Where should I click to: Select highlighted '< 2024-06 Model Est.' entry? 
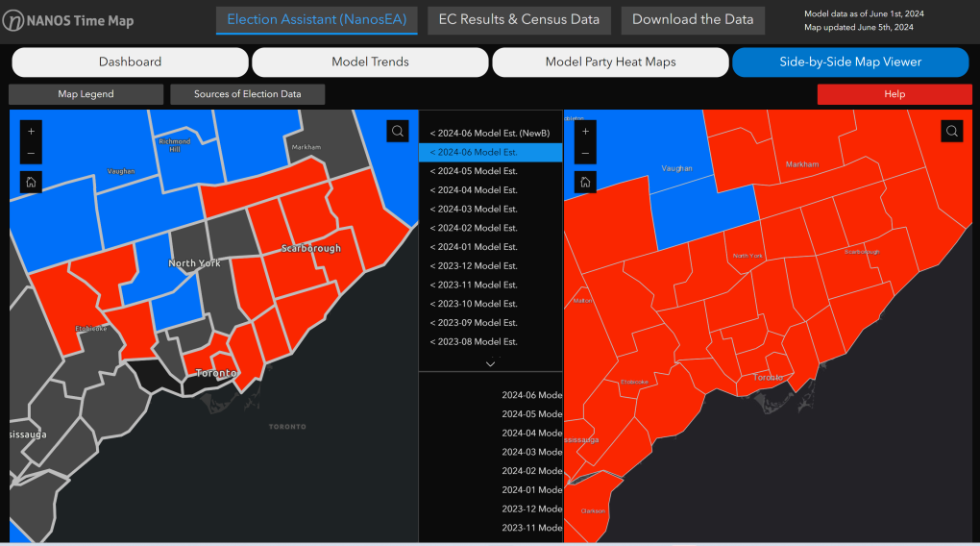pos(491,152)
